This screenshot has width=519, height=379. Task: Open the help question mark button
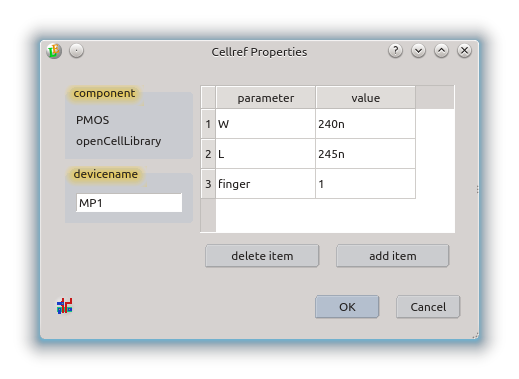(395, 51)
